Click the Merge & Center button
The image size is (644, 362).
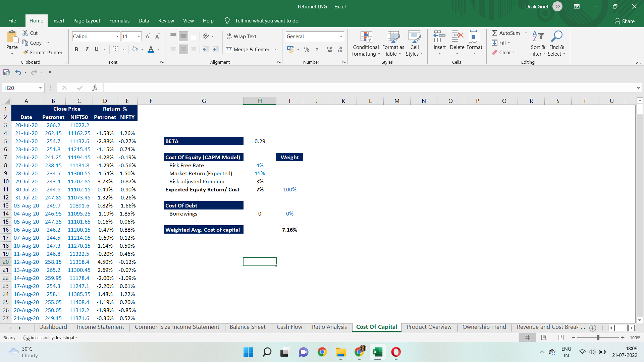248,49
